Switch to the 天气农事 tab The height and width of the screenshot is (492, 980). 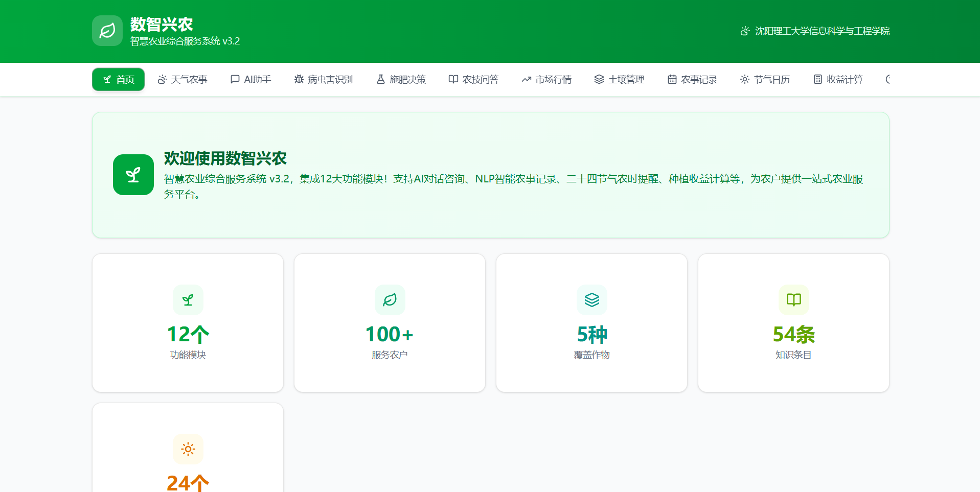(183, 79)
